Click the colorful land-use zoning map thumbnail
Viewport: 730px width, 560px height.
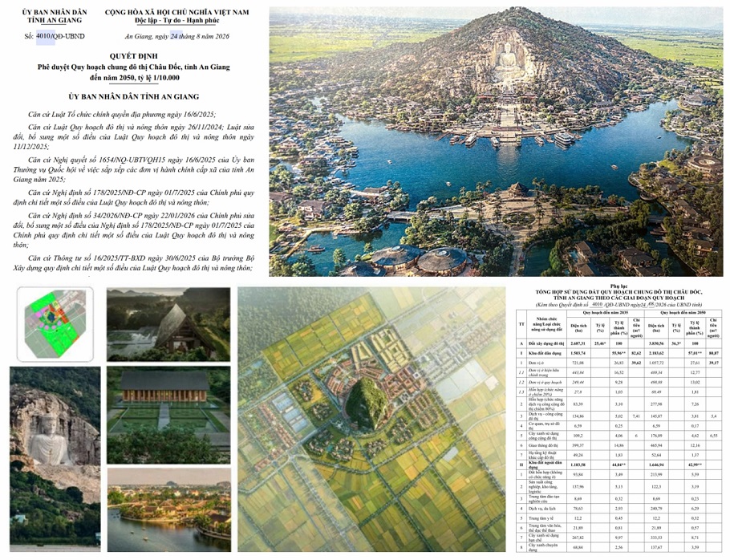coord(55,324)
